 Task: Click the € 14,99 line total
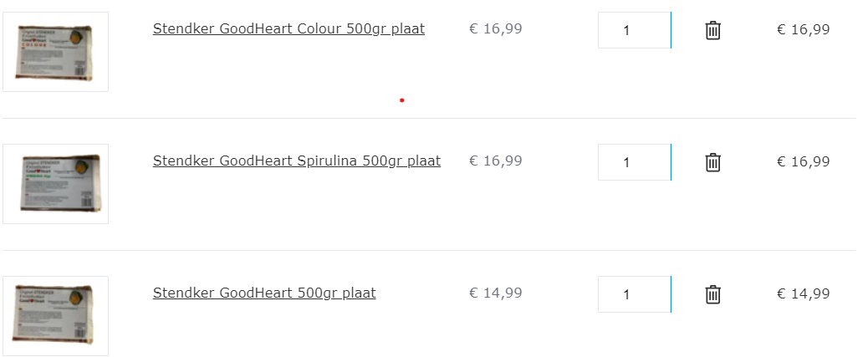coord(803,293)
